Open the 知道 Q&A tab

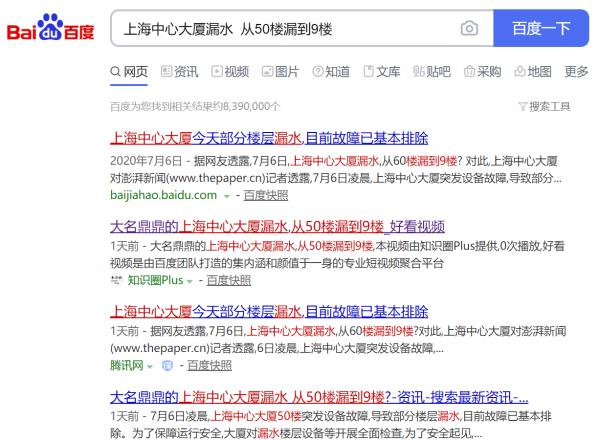(332, 72)
